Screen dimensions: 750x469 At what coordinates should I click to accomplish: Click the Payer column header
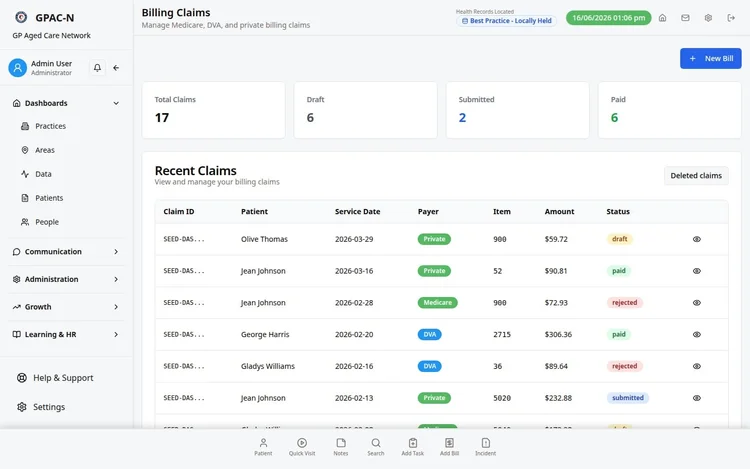point(428,211)
